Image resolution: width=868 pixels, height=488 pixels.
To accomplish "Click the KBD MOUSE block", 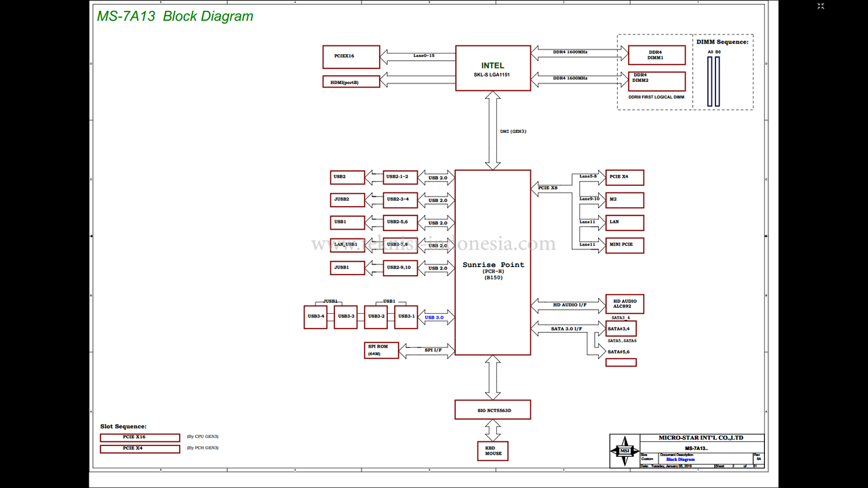I will (x=493, y=451).
